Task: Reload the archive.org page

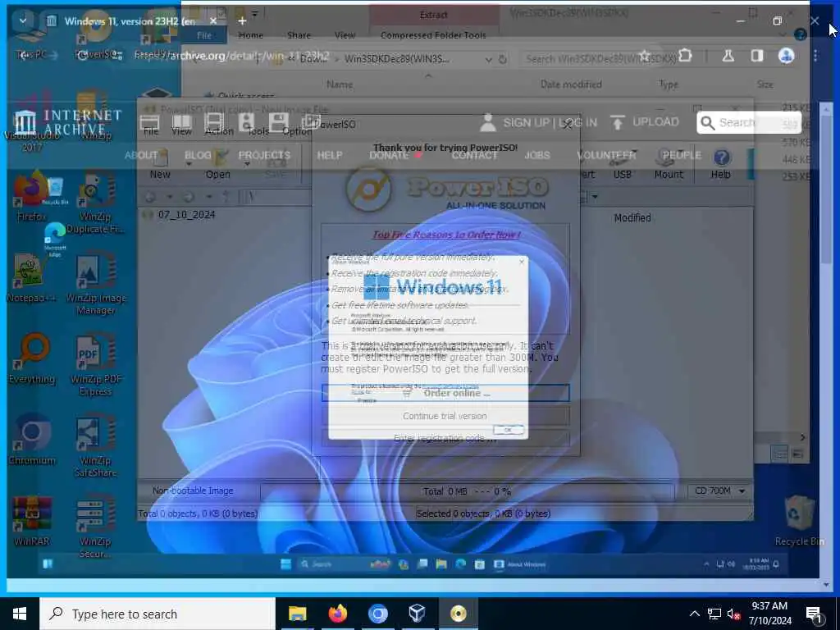Action: pyautogui.click(x=82, y=56)
